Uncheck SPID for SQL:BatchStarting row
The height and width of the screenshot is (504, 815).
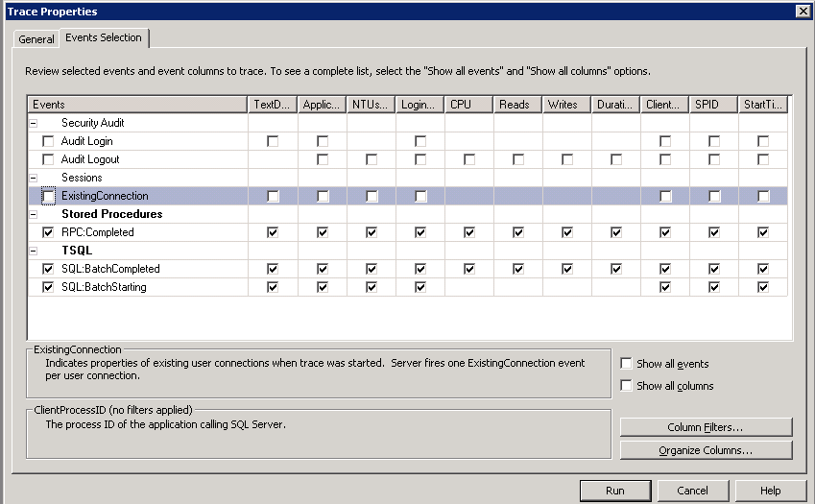tap(714, 287)
